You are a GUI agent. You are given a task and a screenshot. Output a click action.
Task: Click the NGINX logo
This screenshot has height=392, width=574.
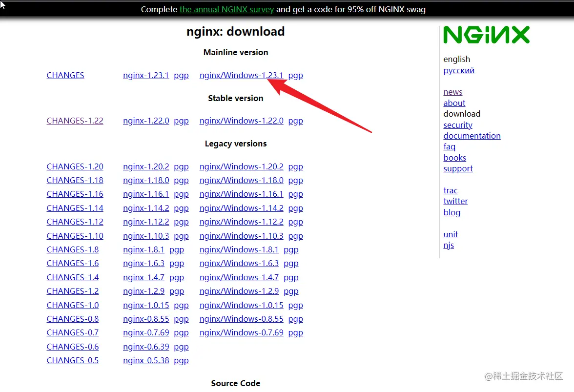point(486,35)
